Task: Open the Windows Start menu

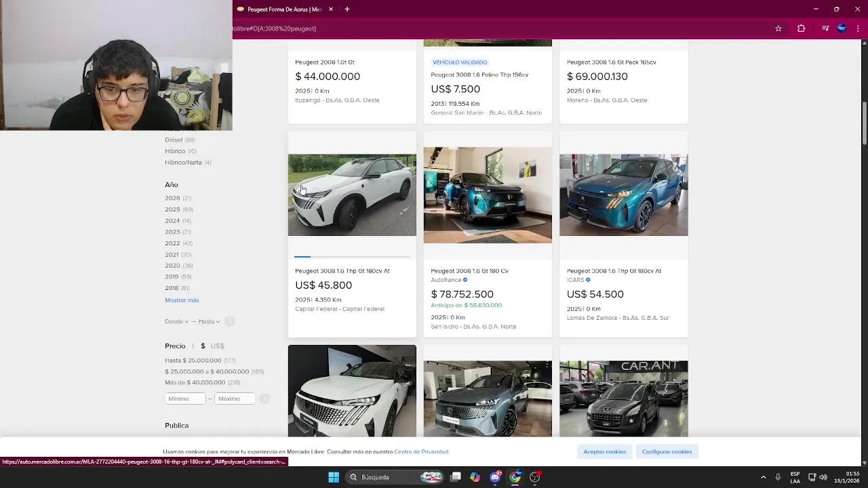Action: 334,477
